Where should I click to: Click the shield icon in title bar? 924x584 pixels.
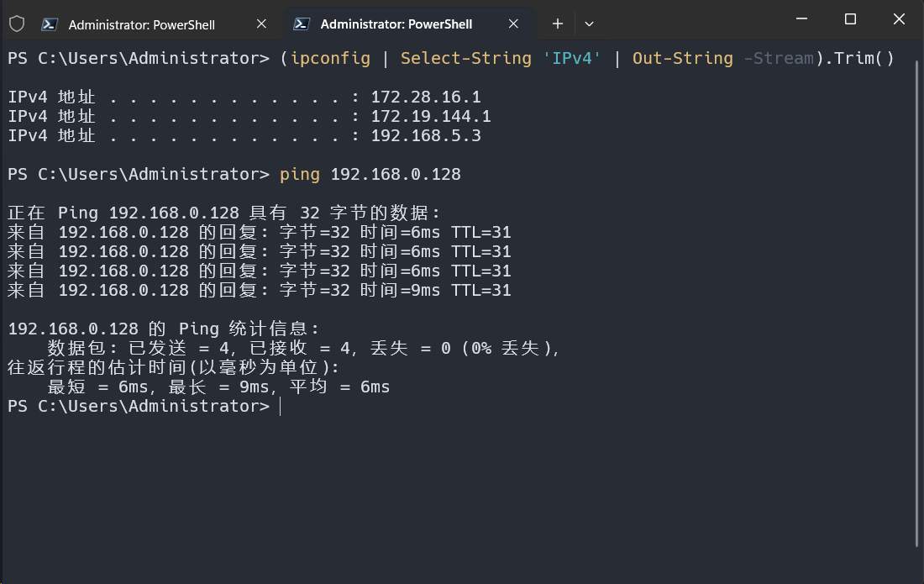[16, 24]
